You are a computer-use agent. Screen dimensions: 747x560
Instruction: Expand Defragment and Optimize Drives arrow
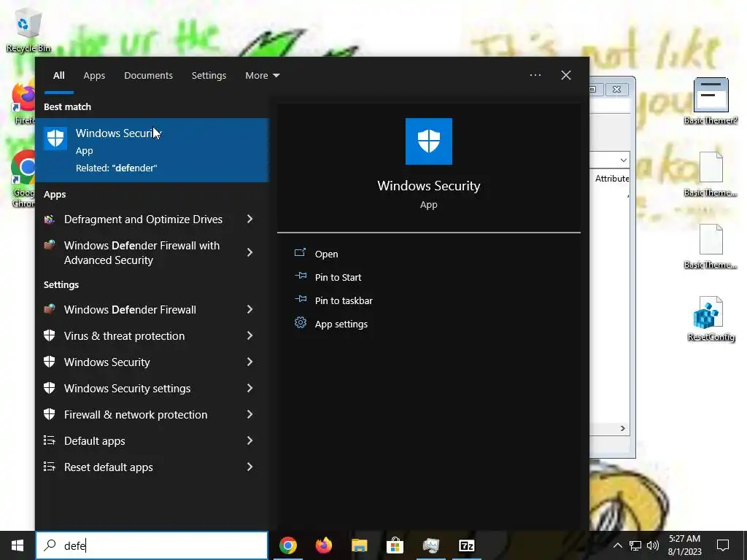click(249, 219)
